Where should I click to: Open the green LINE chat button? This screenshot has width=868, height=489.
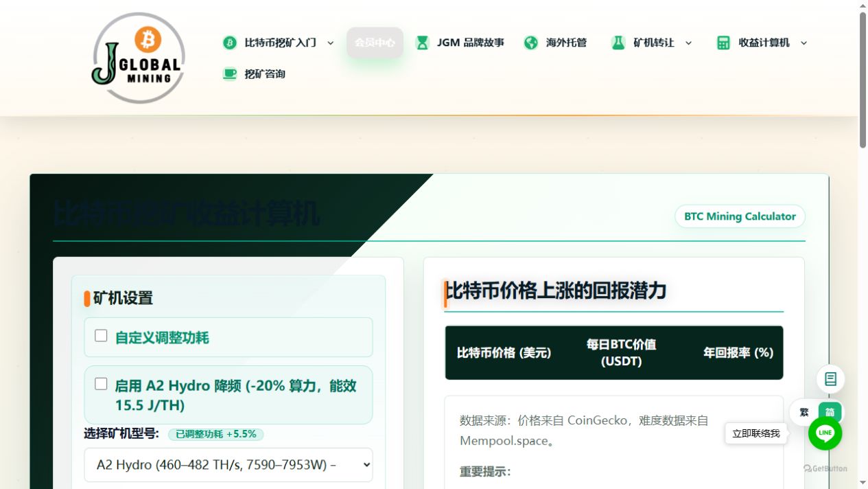point(825,433)
